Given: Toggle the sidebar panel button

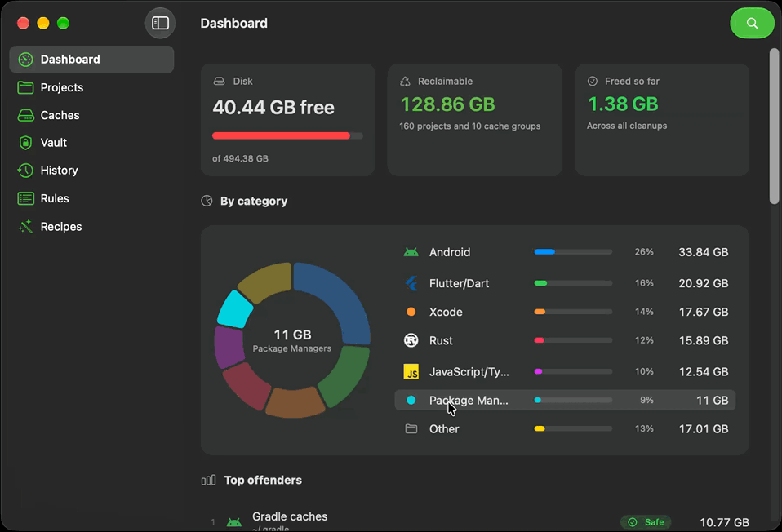Looking at the screenshot, I should pos(160,23).
